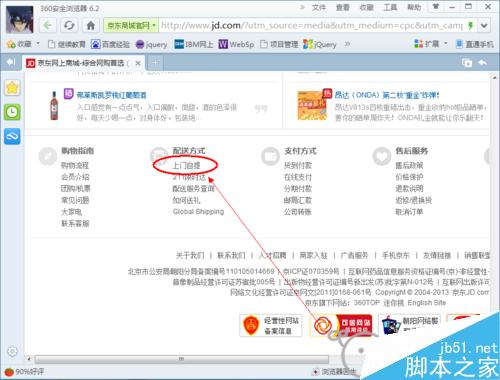Click the 关于我们 footer link
The image size is (500, 380).
click(x=190, y=256)
